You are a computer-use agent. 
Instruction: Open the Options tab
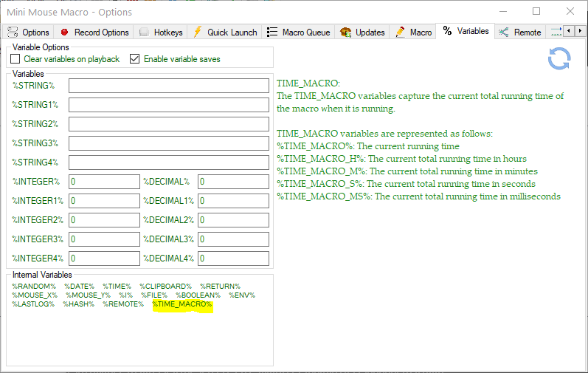28,32
